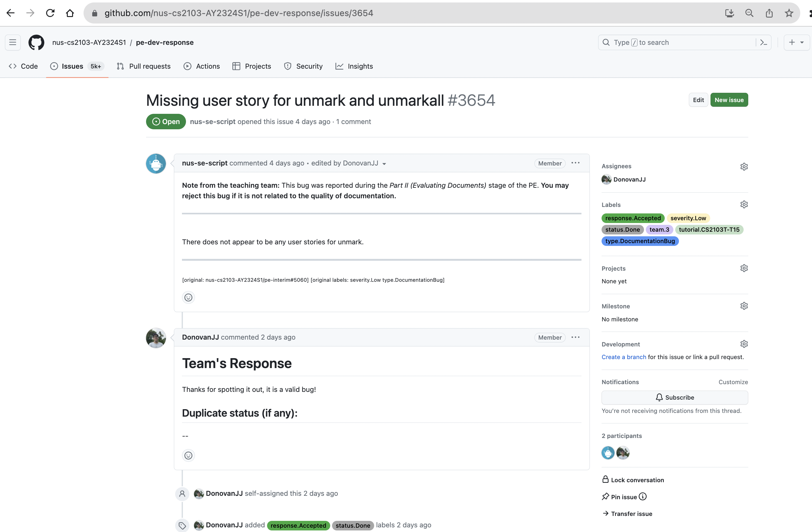This screenshot has width=812, height=532.
Task: Click the bookmark star in address bar
Action: point(788,13)
